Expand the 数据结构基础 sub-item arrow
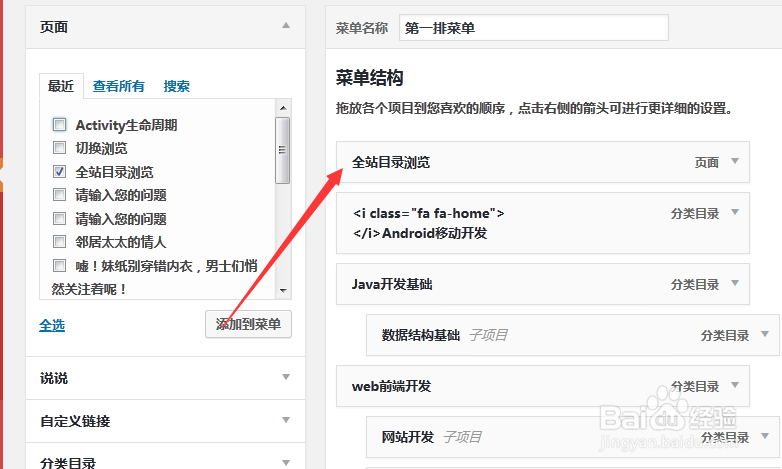The image size is (782, 469). point(765,334)
